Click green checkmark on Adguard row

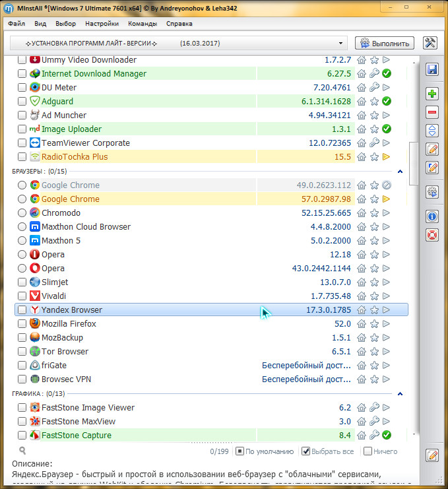point(387,101)
